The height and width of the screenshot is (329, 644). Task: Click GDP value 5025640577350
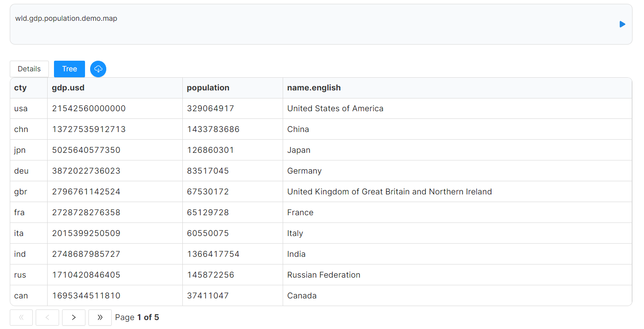tap(86, 150)
